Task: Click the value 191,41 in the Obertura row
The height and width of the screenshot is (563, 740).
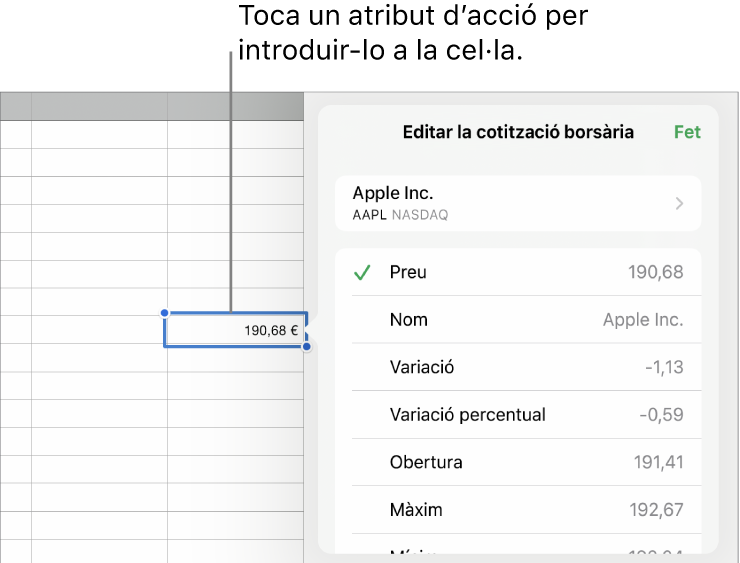Action: (x=658, y=462)
